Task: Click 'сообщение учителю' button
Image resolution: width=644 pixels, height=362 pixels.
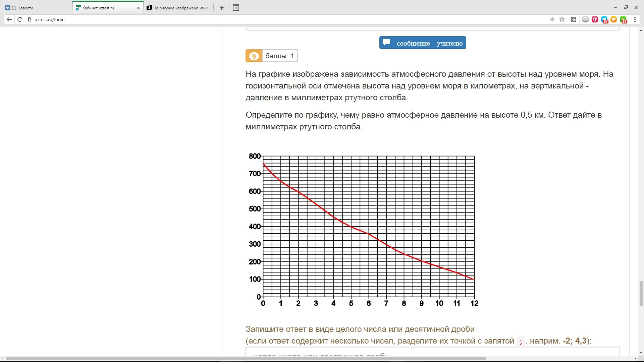Action: coord(423,43)
